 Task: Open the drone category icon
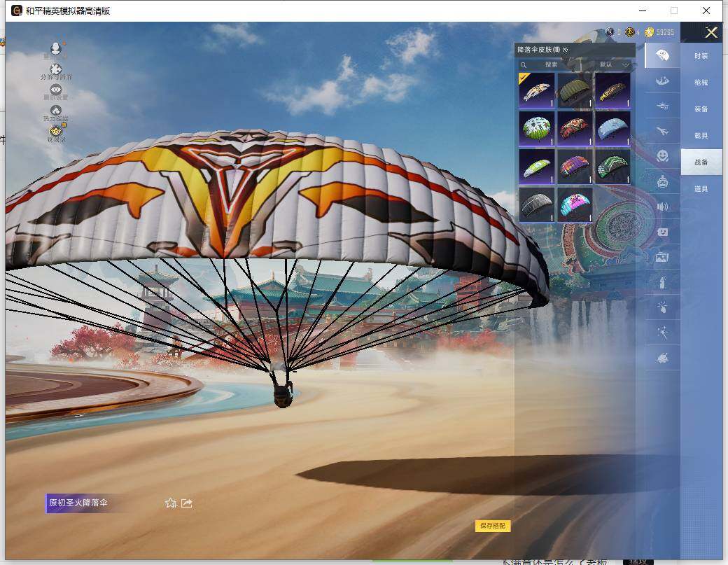[x=662, y=106]
